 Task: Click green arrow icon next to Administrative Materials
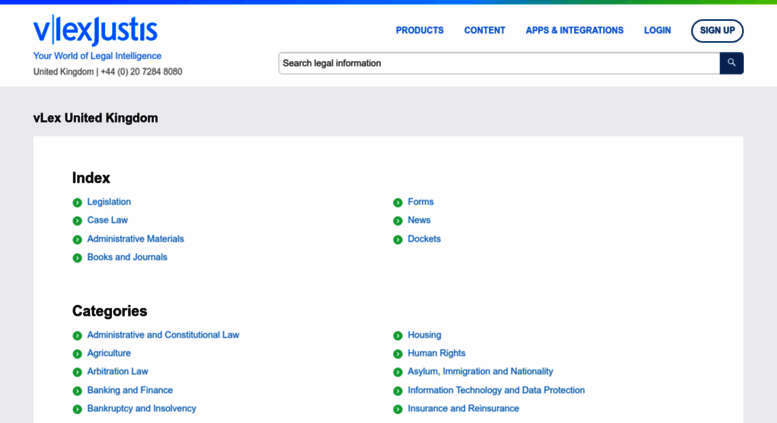(x=77, y=240)
